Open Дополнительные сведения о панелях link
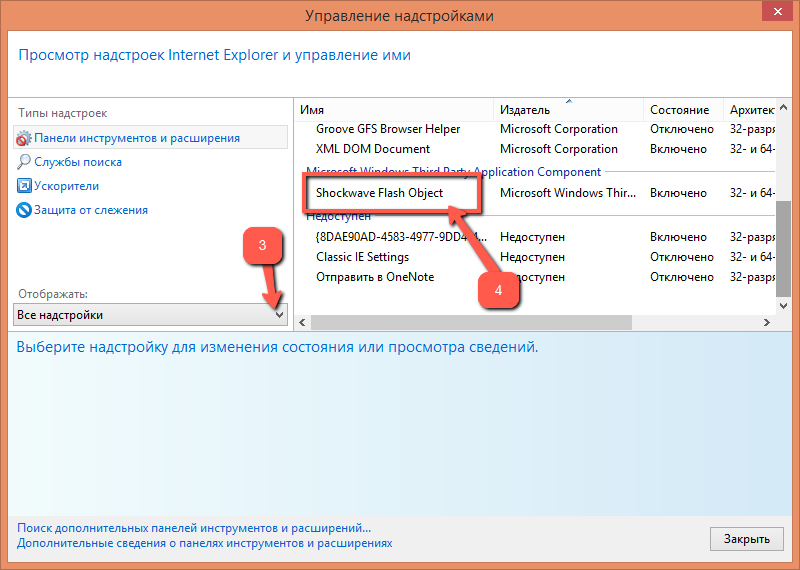The height and width of the screenshot is (570, 800). pos(205,543)
